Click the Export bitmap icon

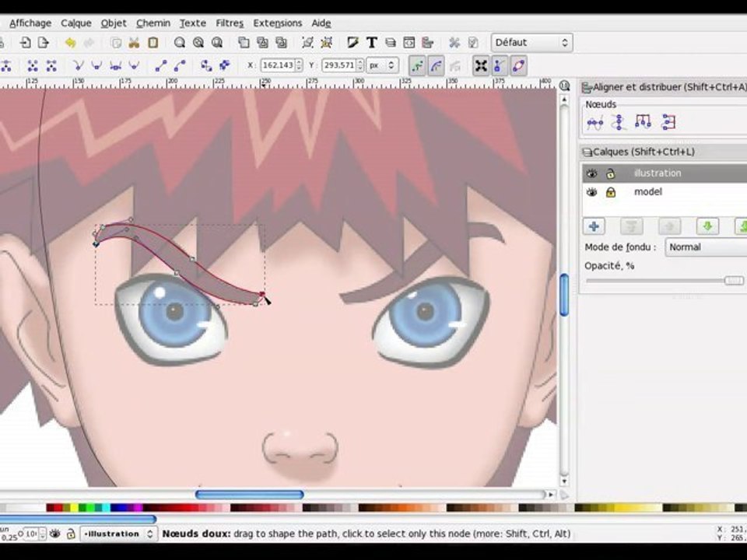pyautogui.click(x=44, y=43)
